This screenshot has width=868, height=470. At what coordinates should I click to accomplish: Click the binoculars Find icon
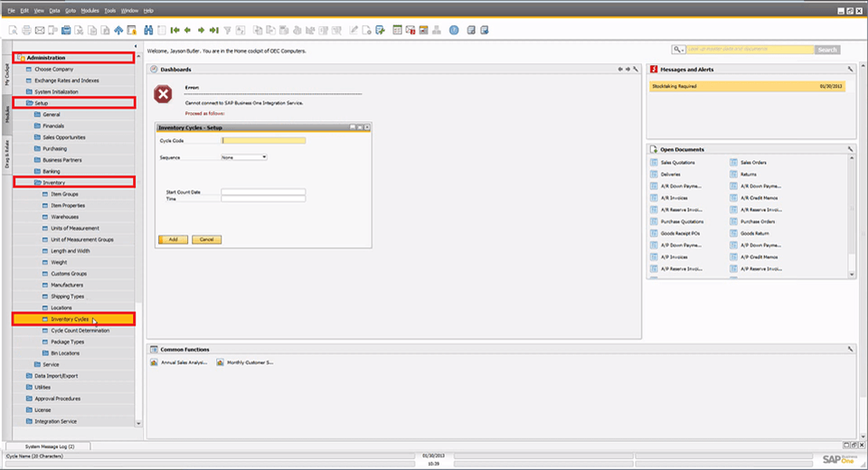(148, 31)
